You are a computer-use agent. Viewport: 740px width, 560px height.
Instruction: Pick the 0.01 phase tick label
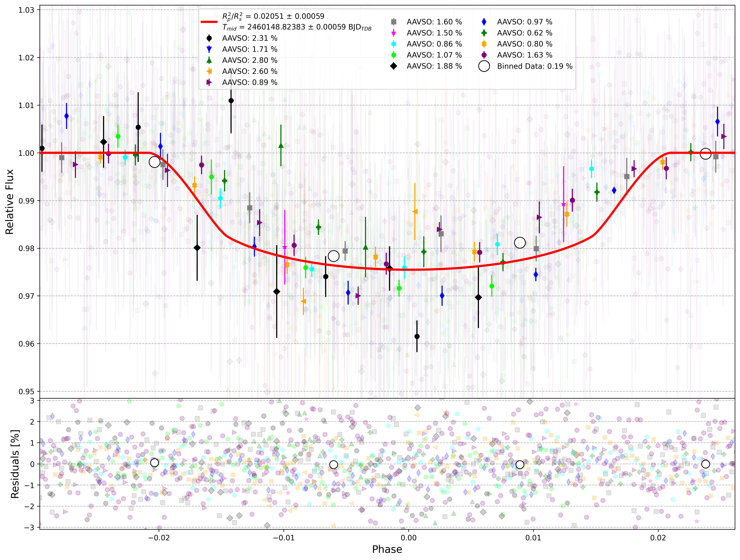533,538
